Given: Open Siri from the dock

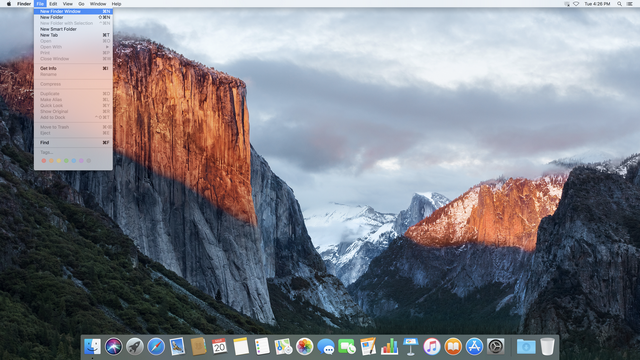Looking at the screenshot, I should coord(113,347).
